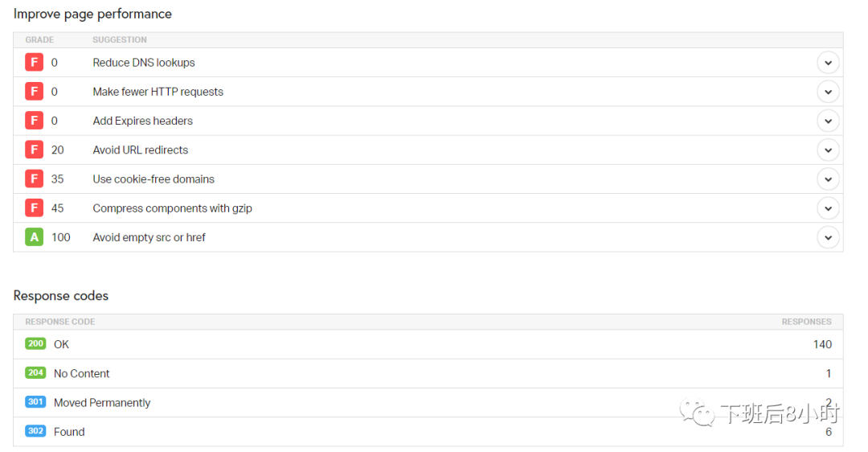Click the F grade badge for DNS lookups
Viewport: 868px width, 452px height.
click(x=35, y=62)
